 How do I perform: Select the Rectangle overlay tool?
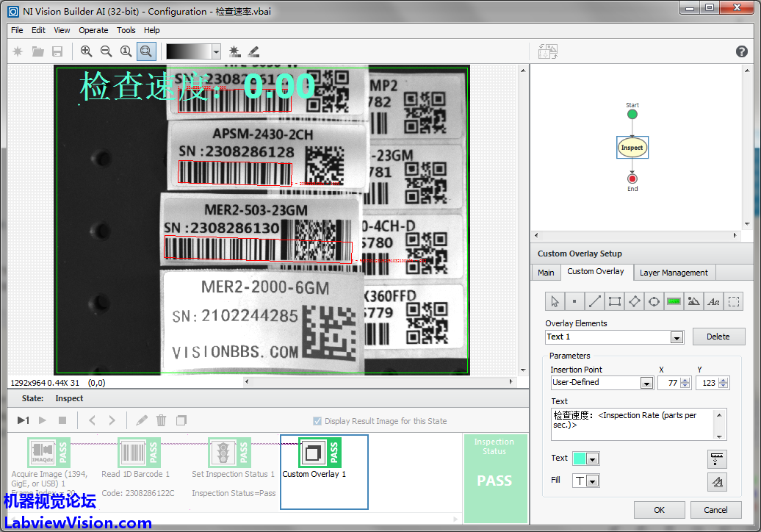tap(614, 301)
